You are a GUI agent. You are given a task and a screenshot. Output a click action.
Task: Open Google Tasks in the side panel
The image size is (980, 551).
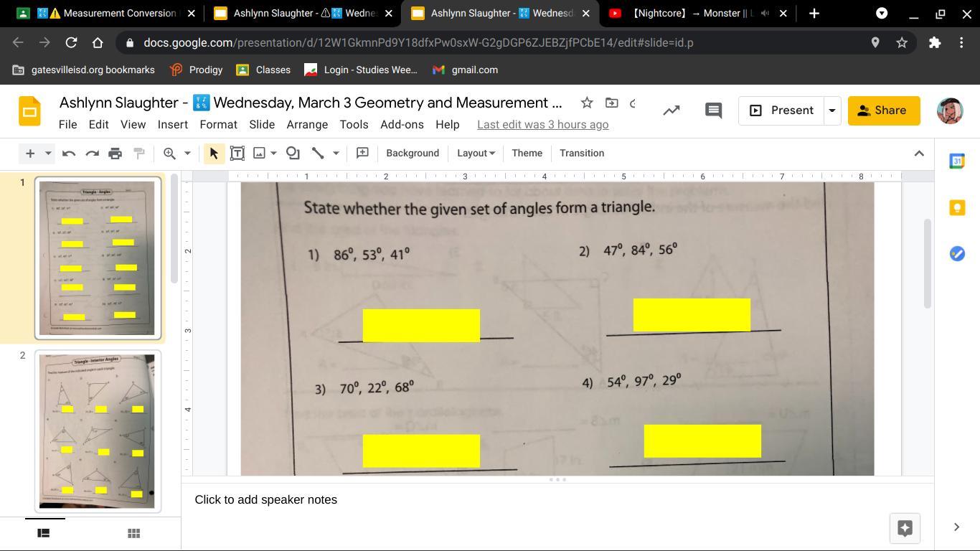tap(957, 253)
